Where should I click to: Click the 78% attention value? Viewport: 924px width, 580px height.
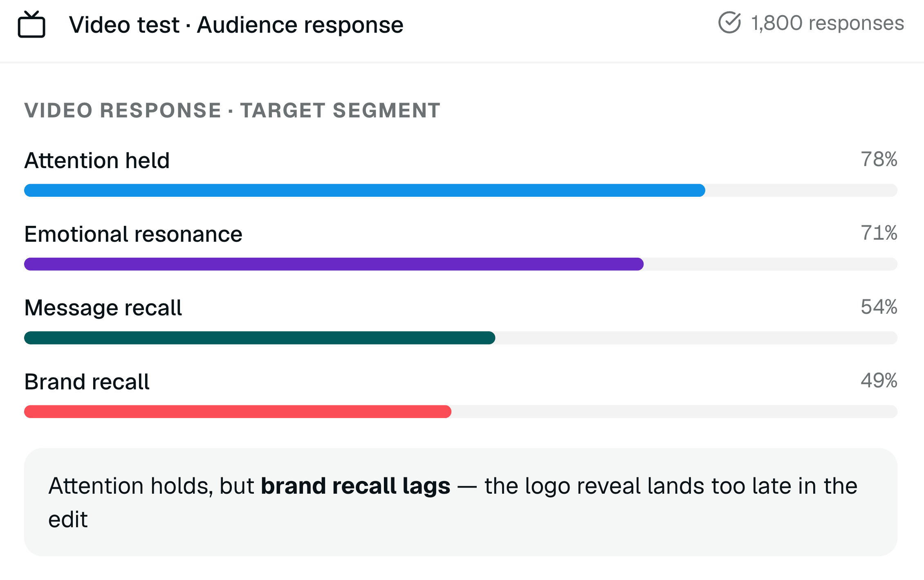point(879,159)
